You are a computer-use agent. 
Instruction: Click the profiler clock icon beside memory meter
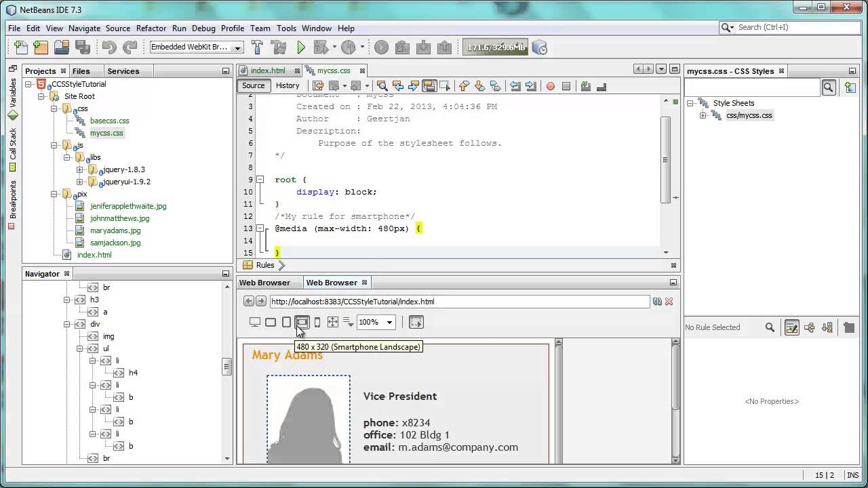point(540,47)
